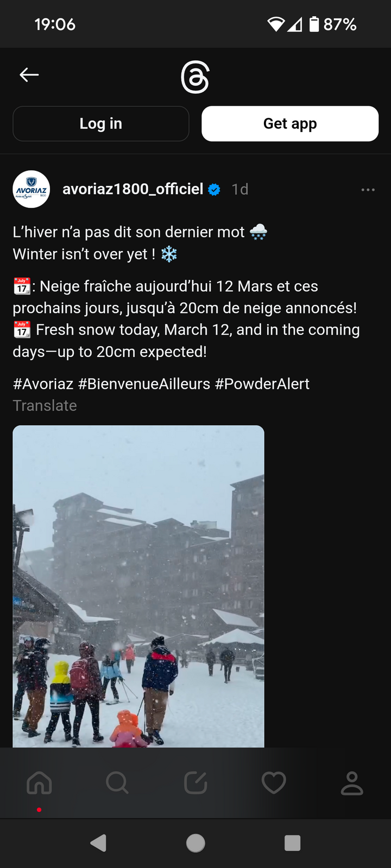Open the profile person icon
The width and height of the screenshot is (391, 868).
pyautogui.click(x=352, y=783)
